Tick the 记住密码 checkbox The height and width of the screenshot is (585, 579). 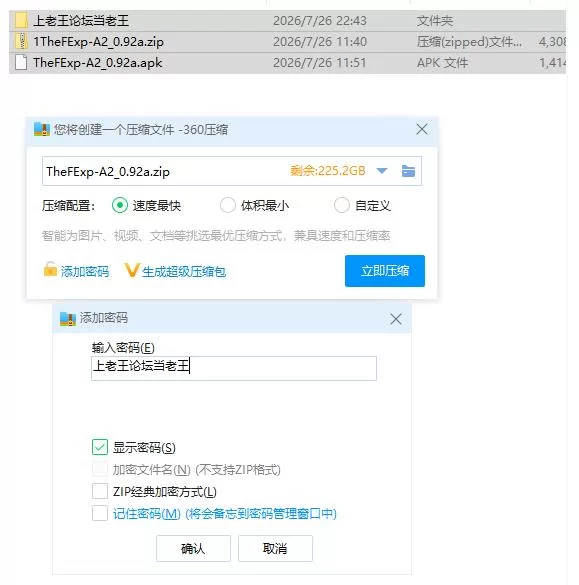click(100, 513)
